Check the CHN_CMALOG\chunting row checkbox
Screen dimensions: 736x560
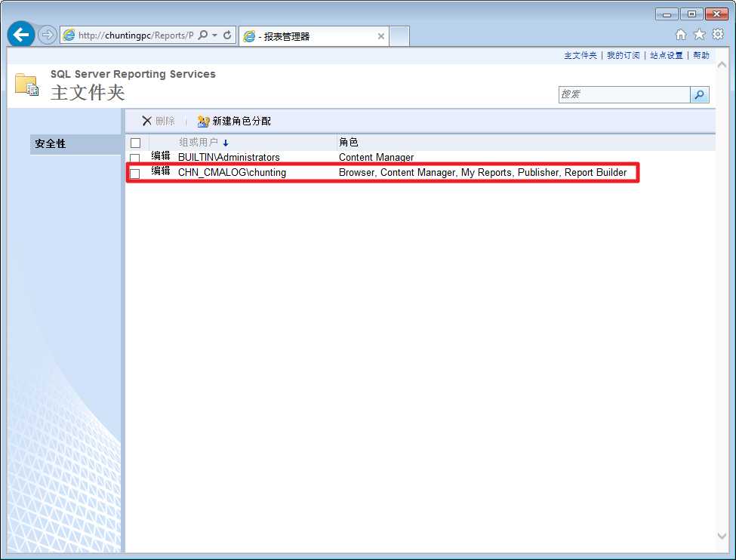135,174
